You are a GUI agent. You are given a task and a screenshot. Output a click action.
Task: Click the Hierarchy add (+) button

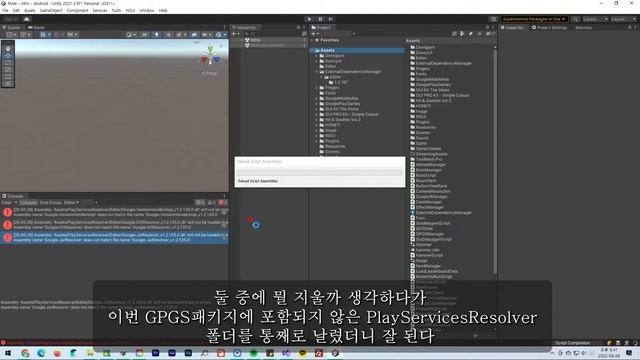point(235,34)
